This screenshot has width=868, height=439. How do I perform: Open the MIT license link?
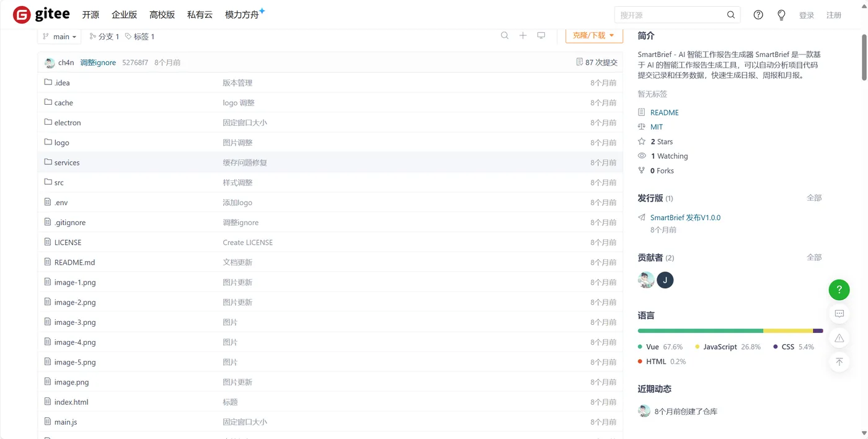[657, 127]
